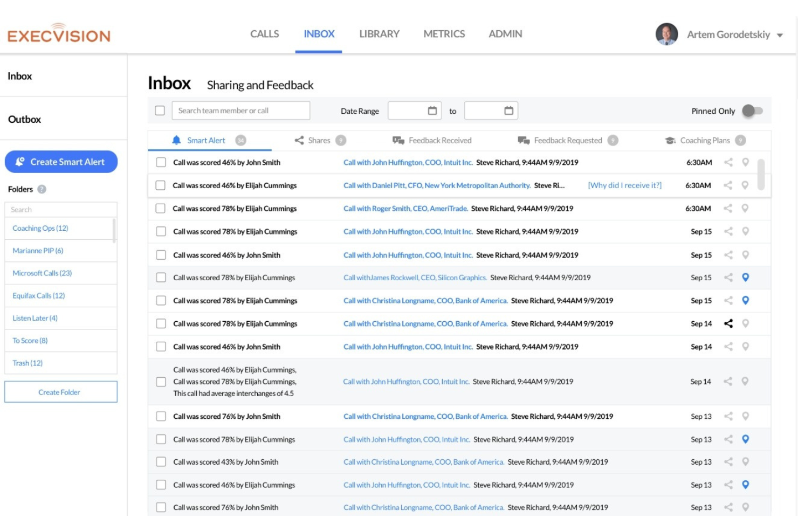798x532 pixels.
Task: Open the Trash (12) folder
Action: point(27,363)
